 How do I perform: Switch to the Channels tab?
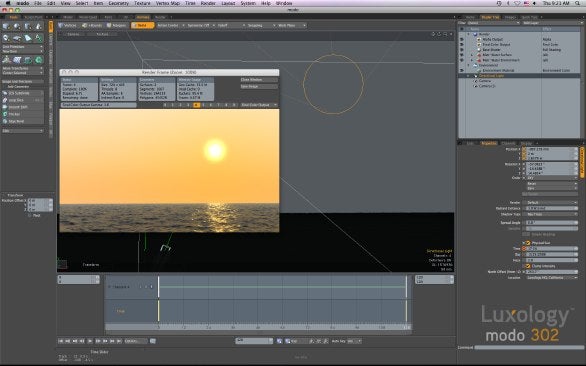pyautogui.click(x=508, y=143)
